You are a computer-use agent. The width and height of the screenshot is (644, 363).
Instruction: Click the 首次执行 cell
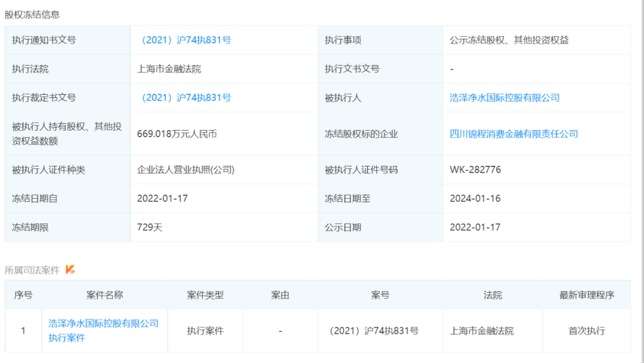coord(587,331)
